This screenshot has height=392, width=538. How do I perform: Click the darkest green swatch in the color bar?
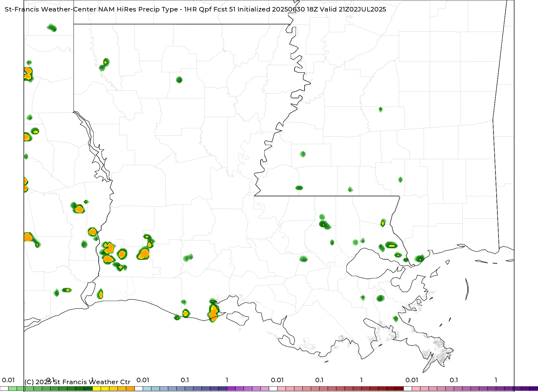[x=88, y=389]
